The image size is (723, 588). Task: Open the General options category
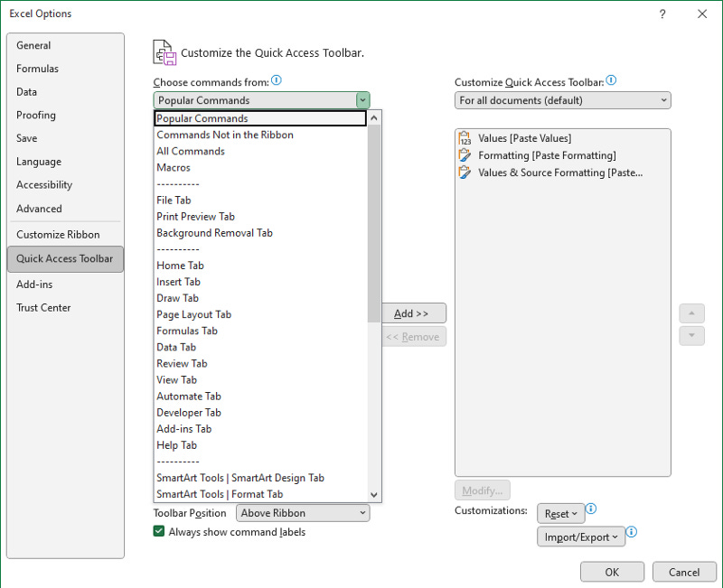[65, 45]
